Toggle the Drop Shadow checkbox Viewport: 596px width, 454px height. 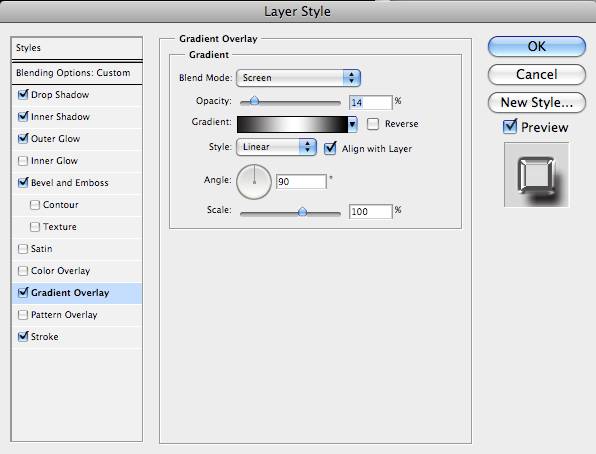pos(23,94)
